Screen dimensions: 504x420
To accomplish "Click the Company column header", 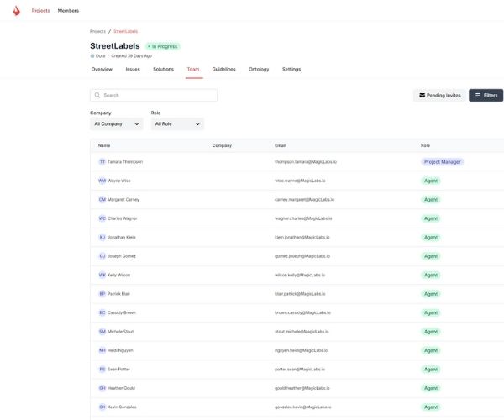I will pyautogui.click(x=222, y=145).
